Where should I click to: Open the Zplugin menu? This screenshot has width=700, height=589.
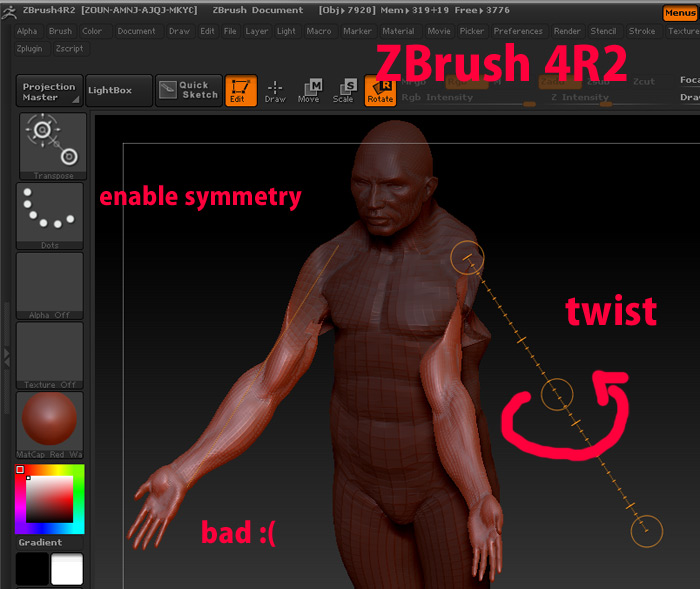(29, 49)
